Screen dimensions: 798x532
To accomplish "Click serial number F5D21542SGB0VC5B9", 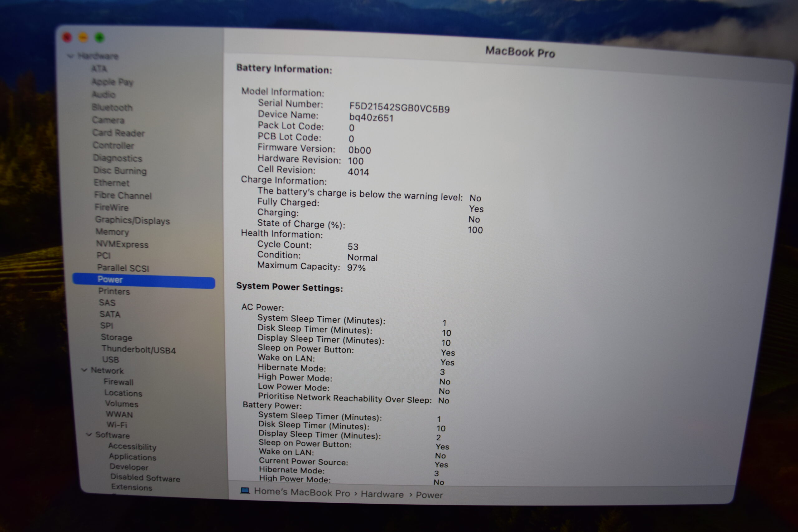I will tap(400, 108).
